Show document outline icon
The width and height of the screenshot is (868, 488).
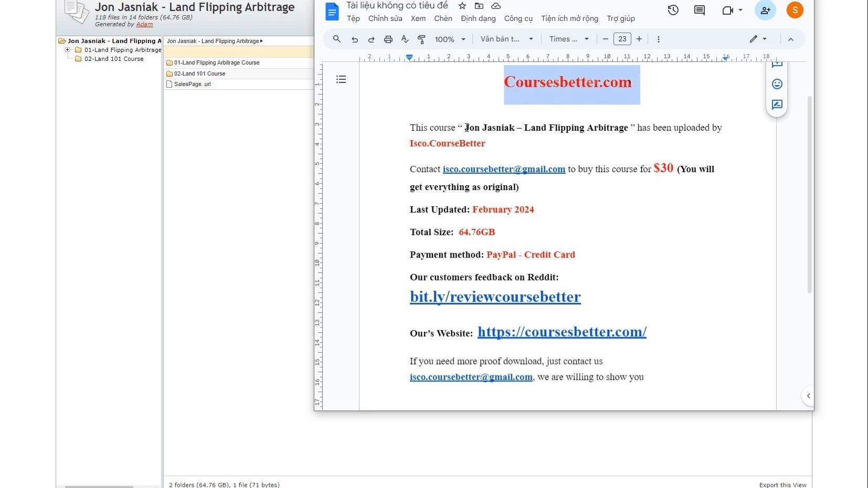click(x=341, y=79)
